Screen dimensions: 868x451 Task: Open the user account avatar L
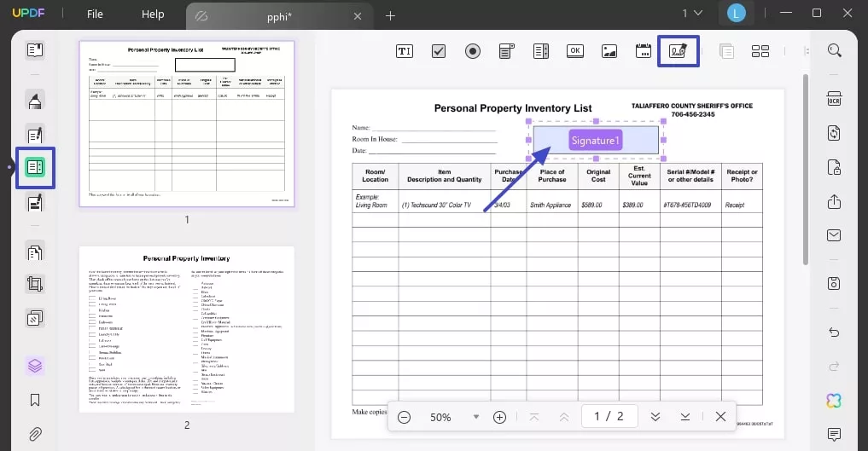pyautogui.click(x=737, y=14)
